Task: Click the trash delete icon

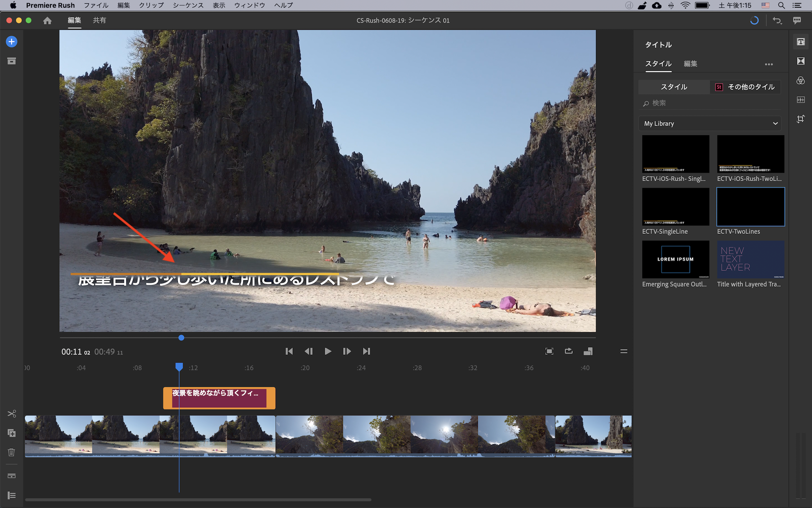Action: tap(12, 452)
